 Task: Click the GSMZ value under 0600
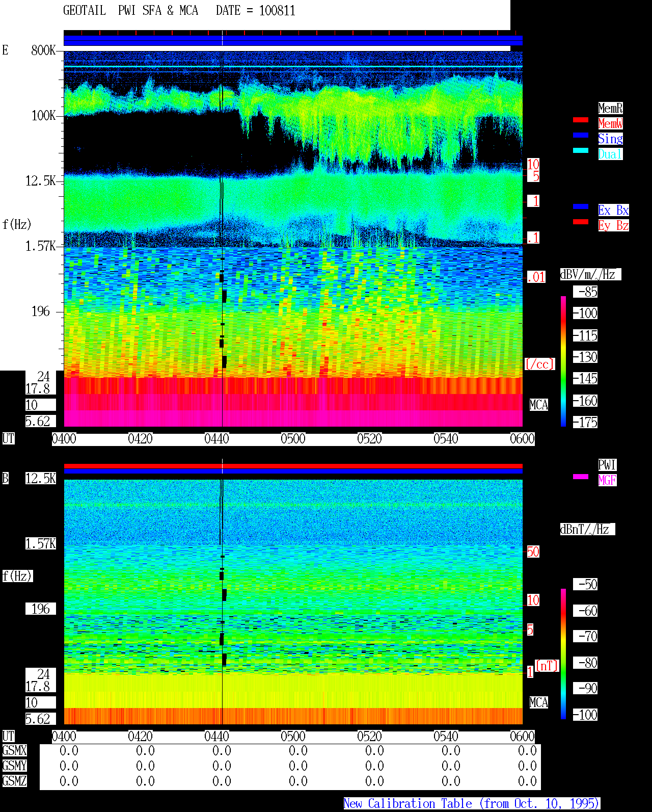527,781
